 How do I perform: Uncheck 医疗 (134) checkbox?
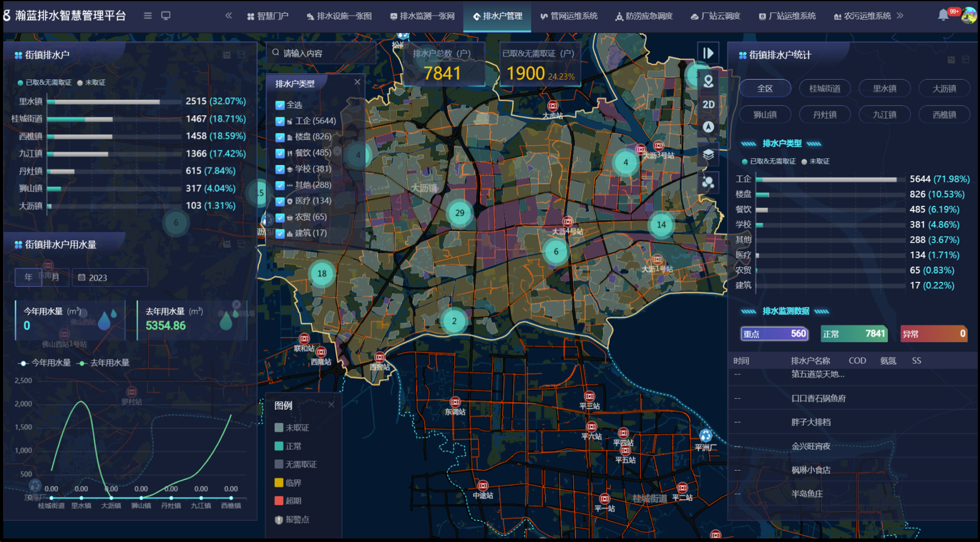[x=280, y=201]
